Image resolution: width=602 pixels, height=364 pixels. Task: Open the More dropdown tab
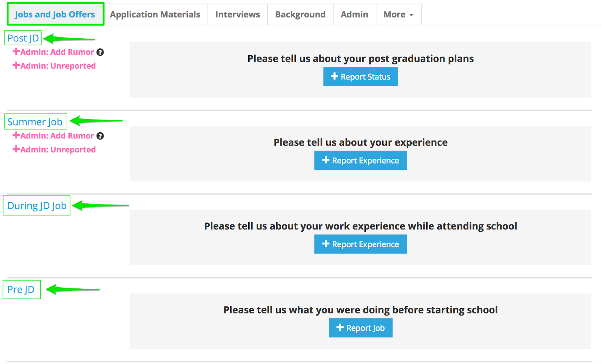tap(398, 15)
